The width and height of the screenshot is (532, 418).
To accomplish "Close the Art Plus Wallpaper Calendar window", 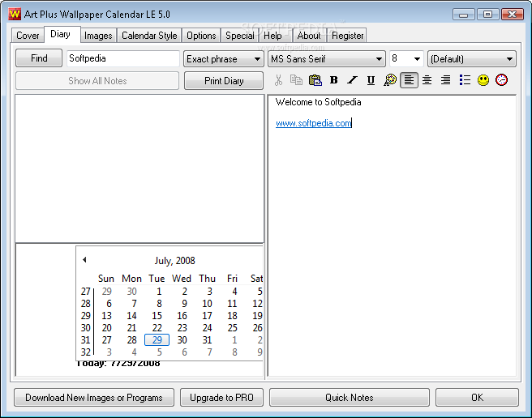I will tap(513, 15).
